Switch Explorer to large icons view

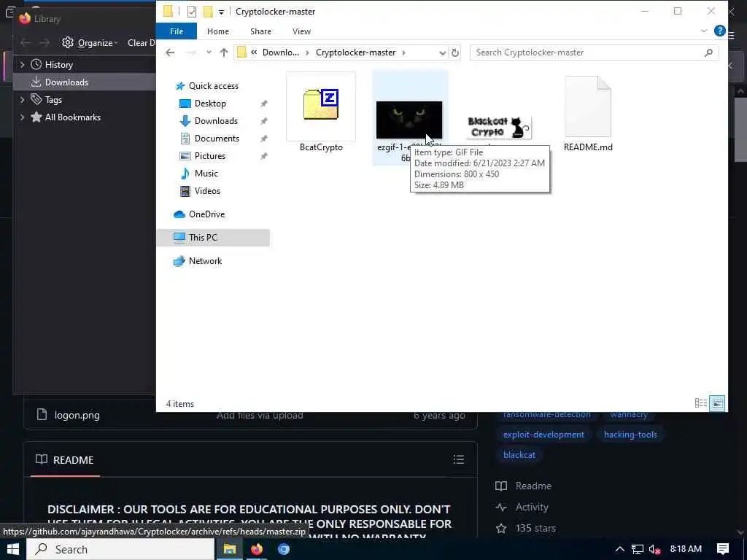717,403
